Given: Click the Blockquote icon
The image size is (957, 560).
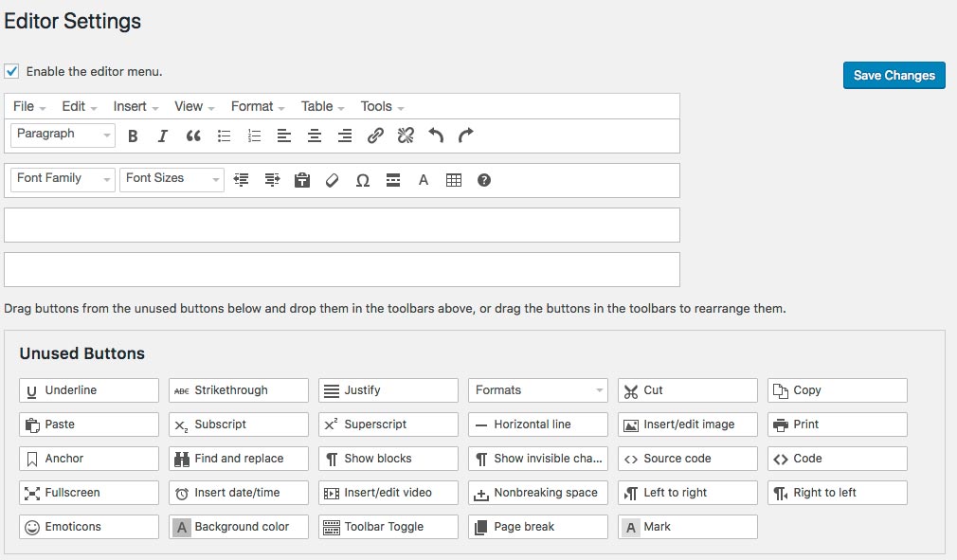Looking at the screenshot, I should (x=193, y=136).
